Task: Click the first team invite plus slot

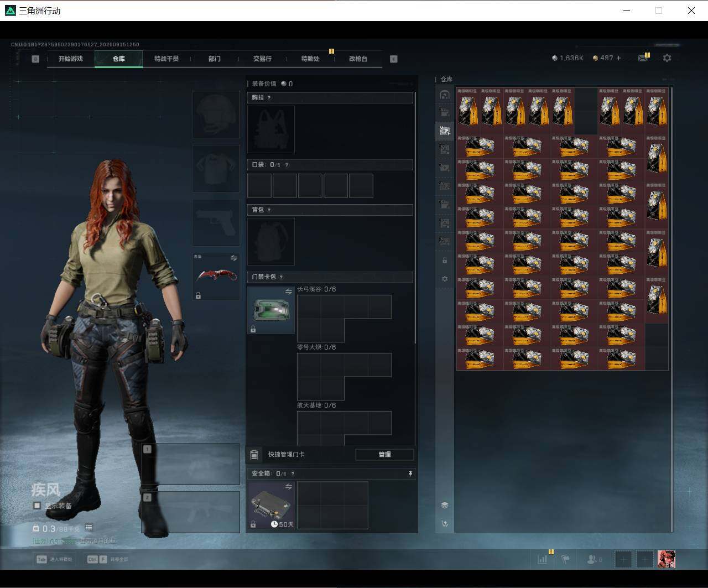Action: coord(623,559)
